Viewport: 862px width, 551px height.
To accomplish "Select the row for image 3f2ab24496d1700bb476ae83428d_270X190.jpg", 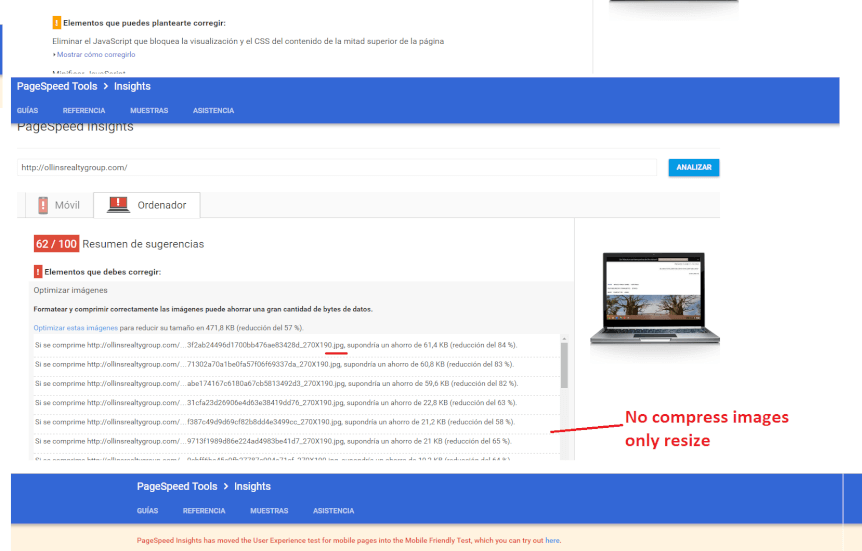I will click(x=297, y=345).
